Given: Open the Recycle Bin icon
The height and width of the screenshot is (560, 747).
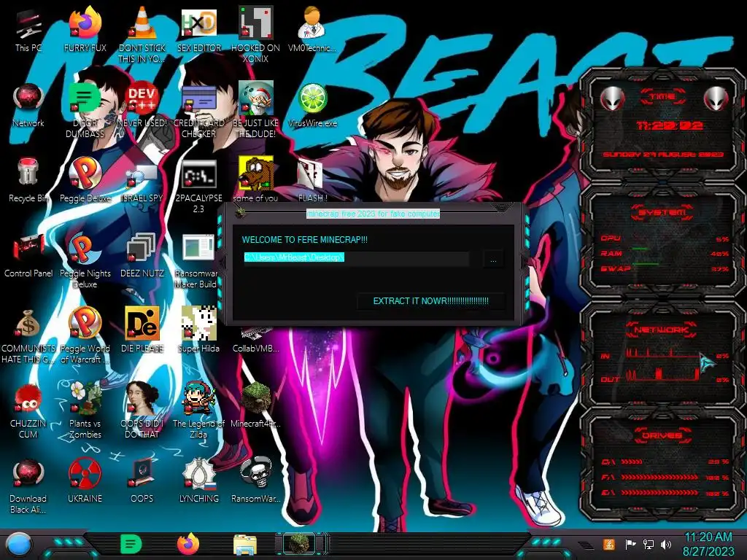Looking at the screenshot, I should point(28,181).
